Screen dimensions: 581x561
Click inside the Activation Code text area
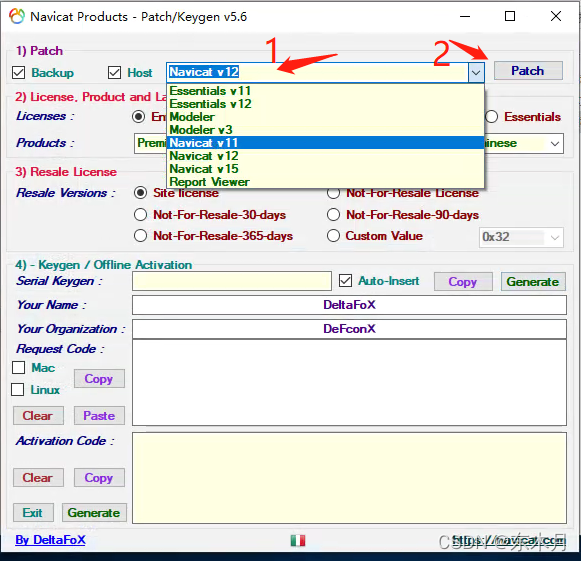(349, 478)
